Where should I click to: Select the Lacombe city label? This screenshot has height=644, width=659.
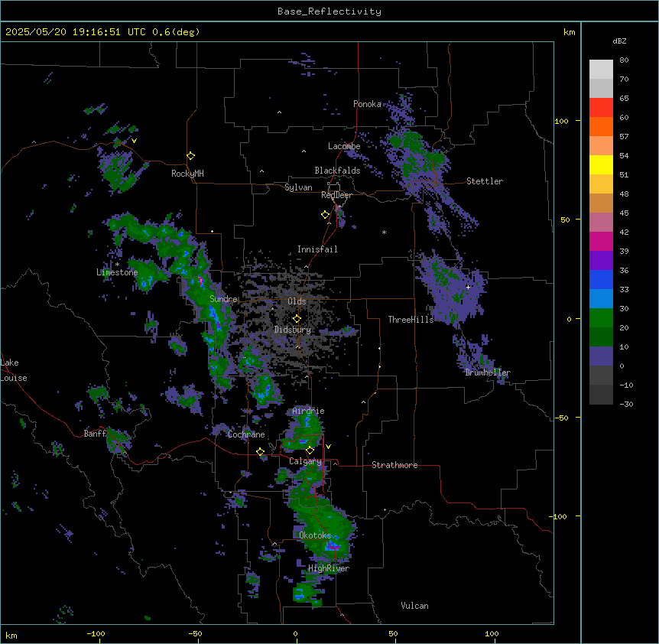click(344, 146)
